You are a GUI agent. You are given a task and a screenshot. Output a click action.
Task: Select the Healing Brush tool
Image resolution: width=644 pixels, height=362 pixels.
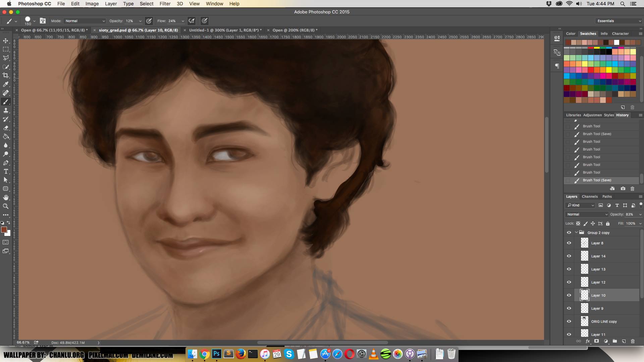coord(6,93)
